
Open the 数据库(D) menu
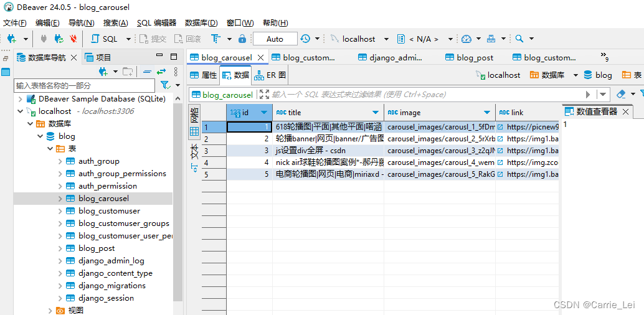click(201, 23)
